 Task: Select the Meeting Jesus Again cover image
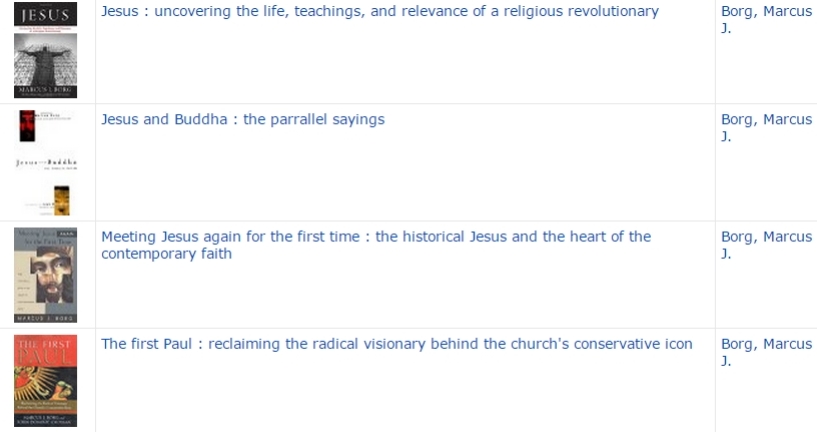tap(45, 275)
